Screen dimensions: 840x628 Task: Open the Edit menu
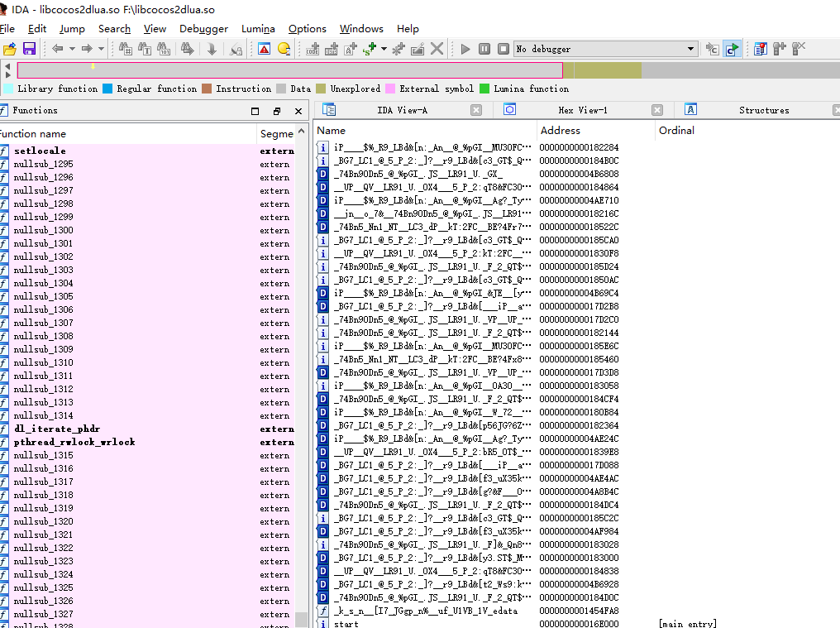37,29
